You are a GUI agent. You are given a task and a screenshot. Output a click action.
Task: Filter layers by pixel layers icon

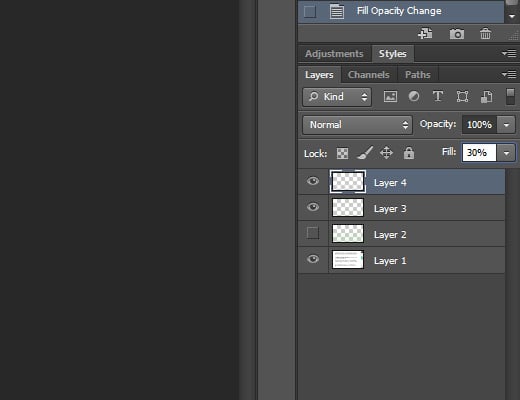(390, 97)
